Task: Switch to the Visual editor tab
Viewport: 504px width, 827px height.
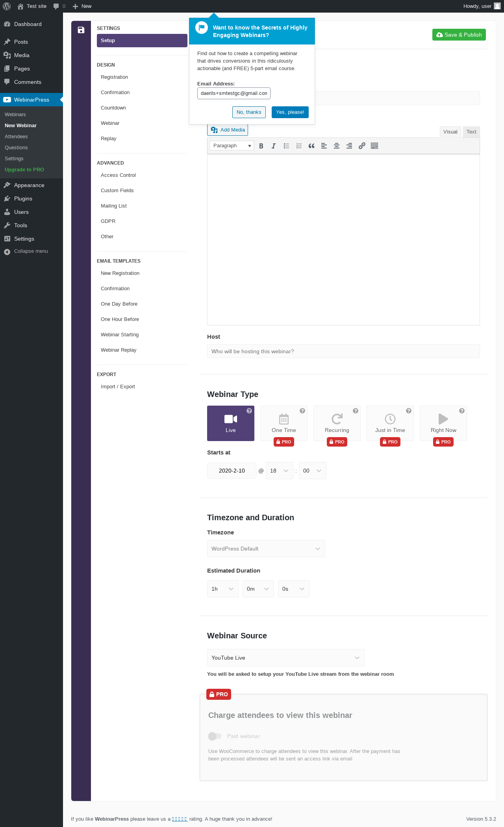Action: 450,132
